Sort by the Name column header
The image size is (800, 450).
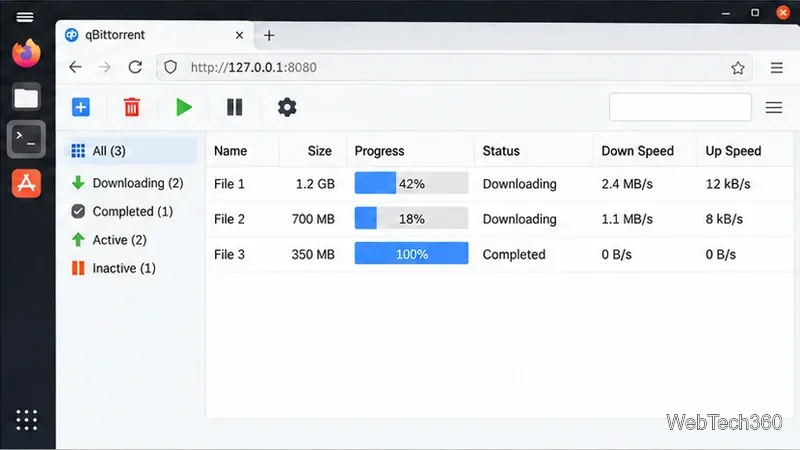click(x=231, y=151)
